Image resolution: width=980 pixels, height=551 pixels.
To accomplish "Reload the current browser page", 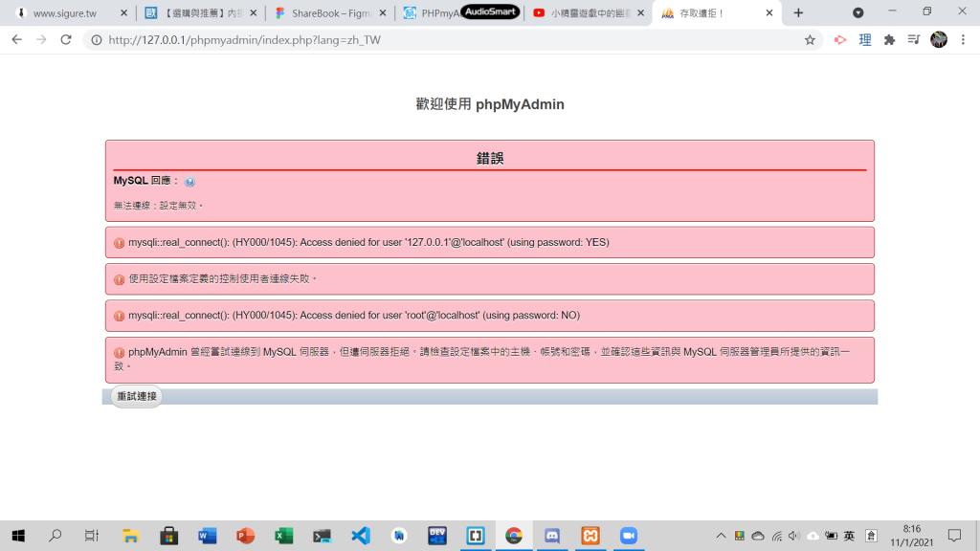I will 66,40.
